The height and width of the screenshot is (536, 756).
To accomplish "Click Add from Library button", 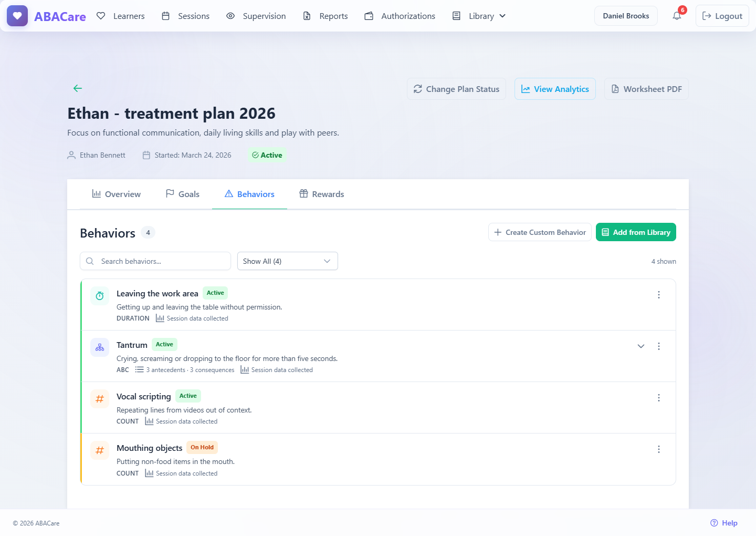I will click(636, 232).
